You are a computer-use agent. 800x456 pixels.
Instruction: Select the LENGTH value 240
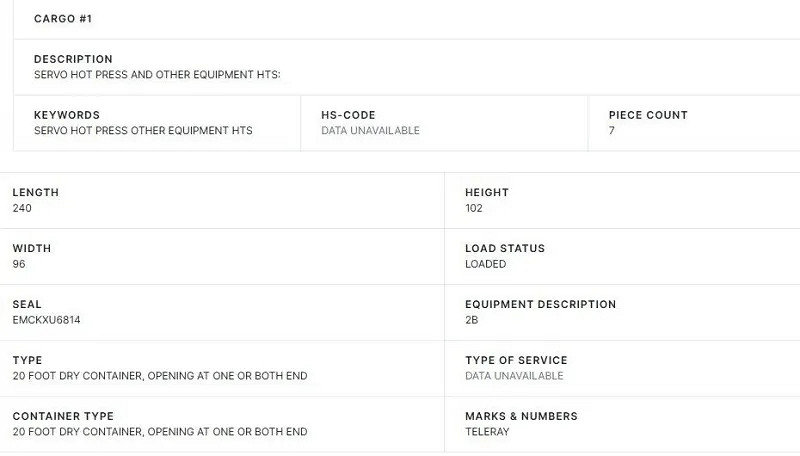(x=23, y=208)
